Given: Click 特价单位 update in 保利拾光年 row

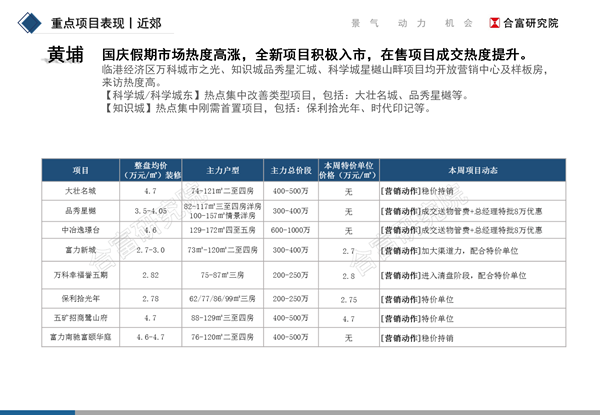Looking at the screenshot, I should 473,299.
